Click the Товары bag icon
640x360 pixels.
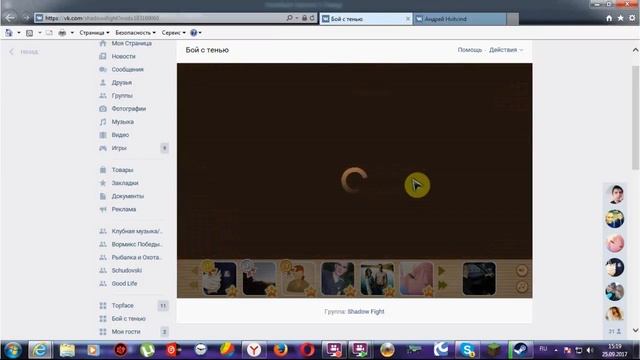click(x=103, y=170)
